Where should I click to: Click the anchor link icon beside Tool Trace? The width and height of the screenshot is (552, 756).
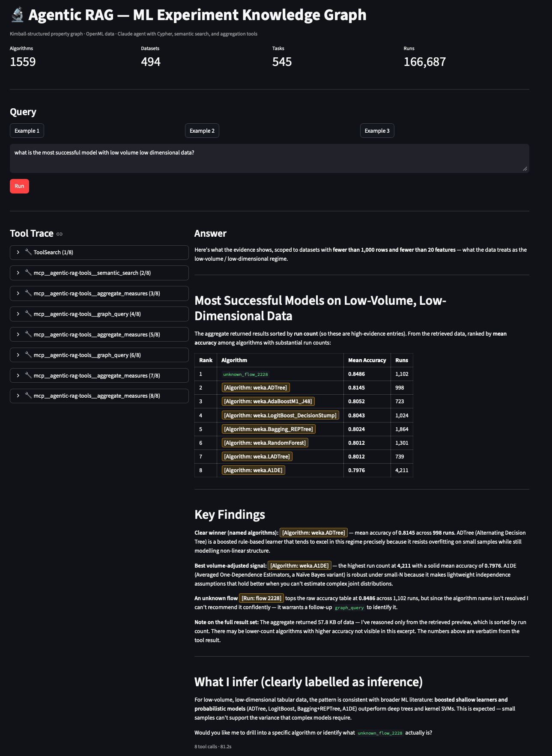click(x=60, y=234)
